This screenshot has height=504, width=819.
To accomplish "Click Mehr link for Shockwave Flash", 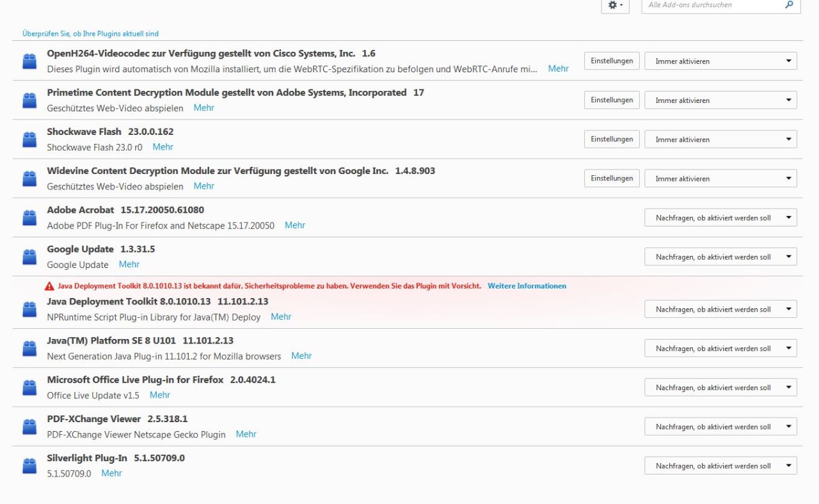I will [x=163, y=146].
